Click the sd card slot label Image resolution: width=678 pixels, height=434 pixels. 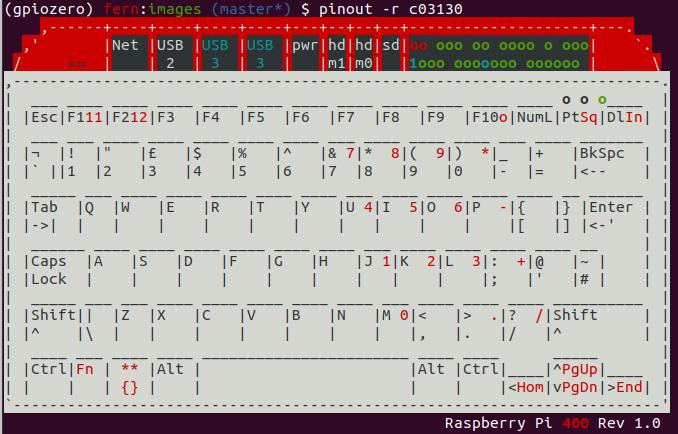click(x=391, y=45)
